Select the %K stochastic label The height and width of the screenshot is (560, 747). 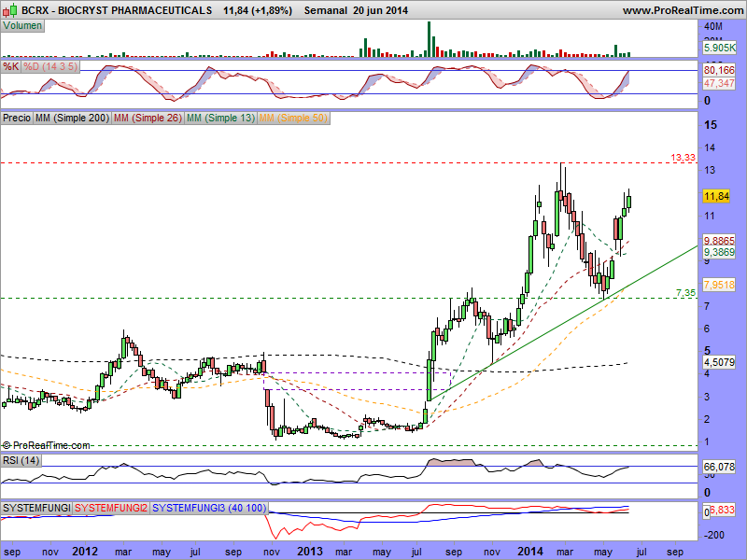pyautogui.click(x=10, y=66)
